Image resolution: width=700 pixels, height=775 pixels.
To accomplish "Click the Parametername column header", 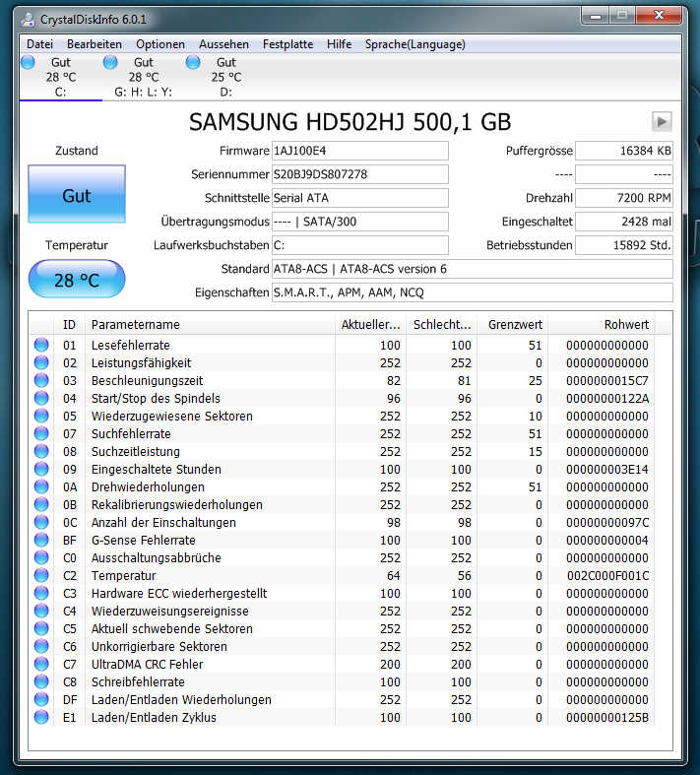I will (210, 325).
